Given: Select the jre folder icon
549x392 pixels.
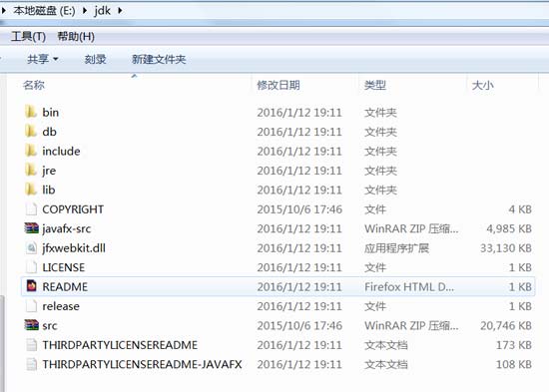Looking at the screenshot, I should click(x=31, y=171).
